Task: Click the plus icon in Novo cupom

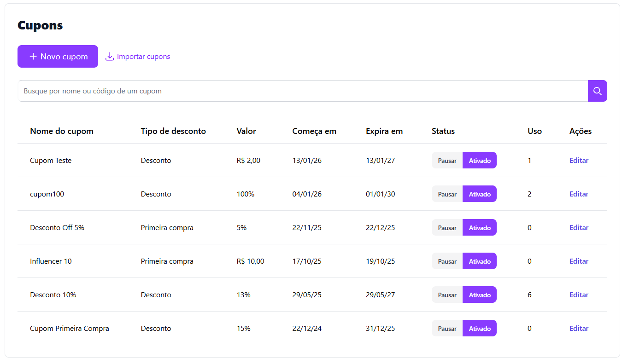Action: tap(33, 57)
